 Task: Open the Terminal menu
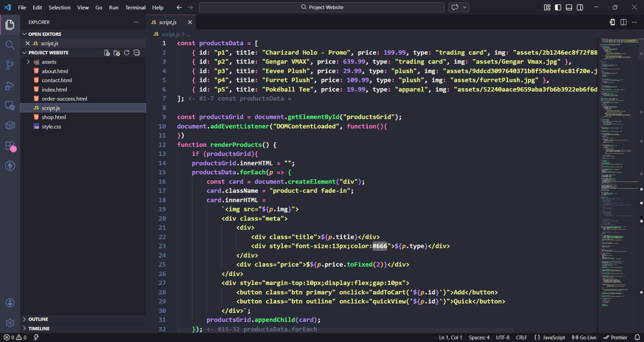[x=135, y=8]
